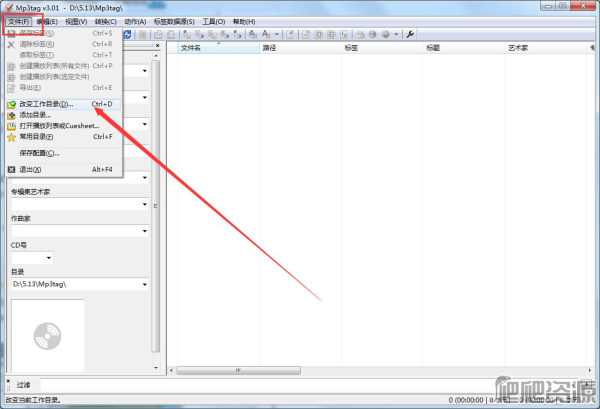This screenshot has width=600, height=409.
Task: Close the tag panel with its X button
Action: 155,47
